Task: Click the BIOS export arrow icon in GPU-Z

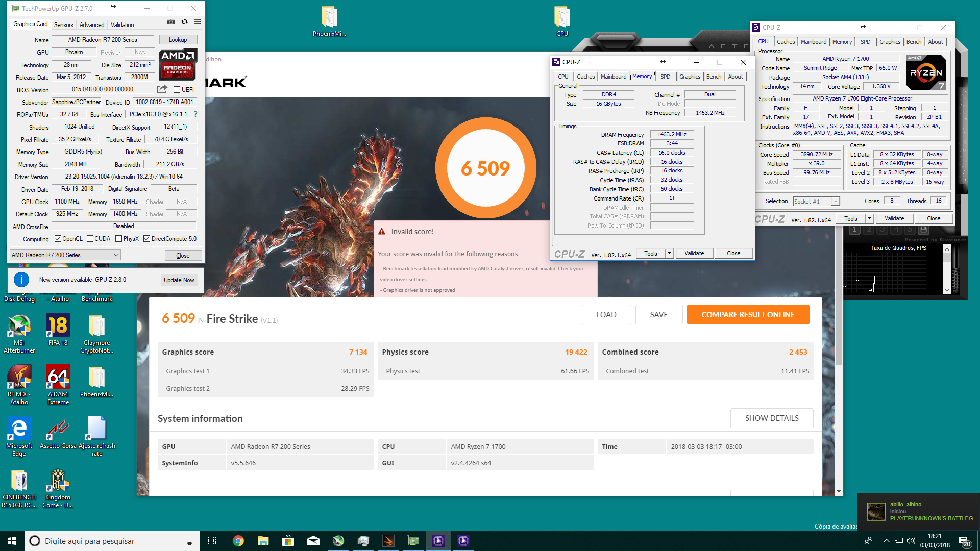Action: click(162, 89)
